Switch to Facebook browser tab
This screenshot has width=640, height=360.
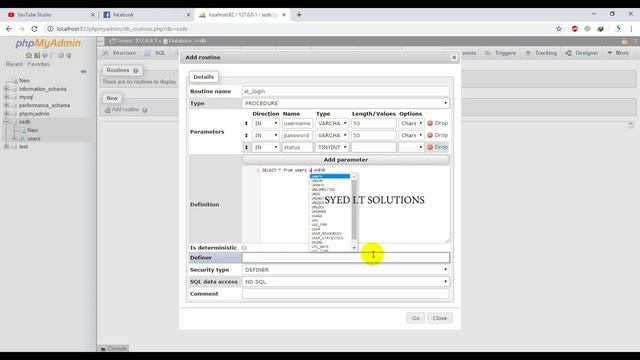(x=146, y=15)
